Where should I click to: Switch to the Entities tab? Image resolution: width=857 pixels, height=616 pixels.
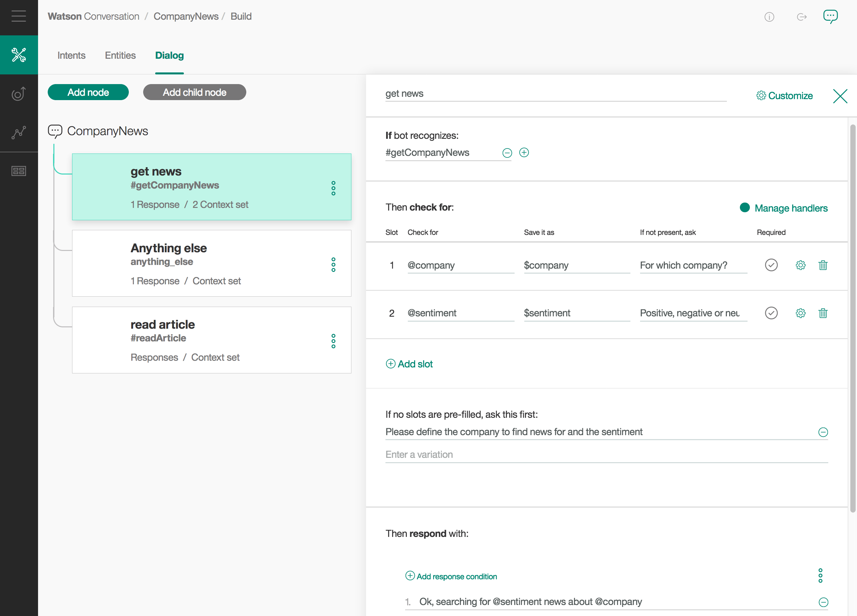point(120,55)
